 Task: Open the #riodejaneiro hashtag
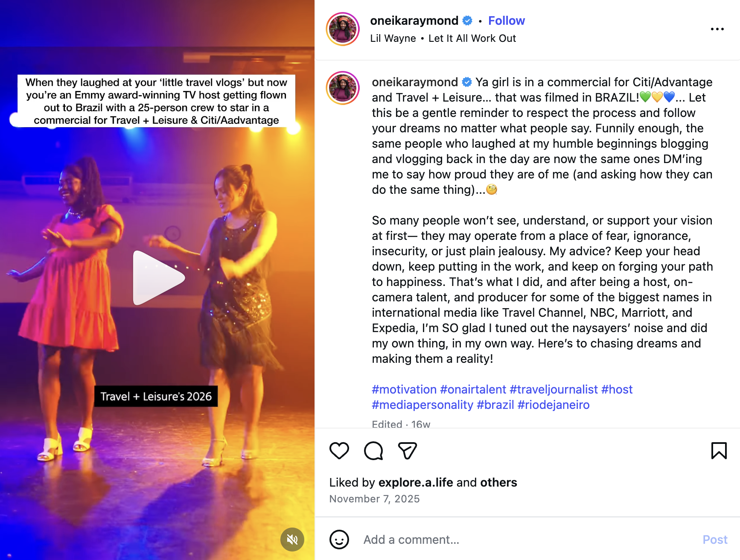pos(554,405)
